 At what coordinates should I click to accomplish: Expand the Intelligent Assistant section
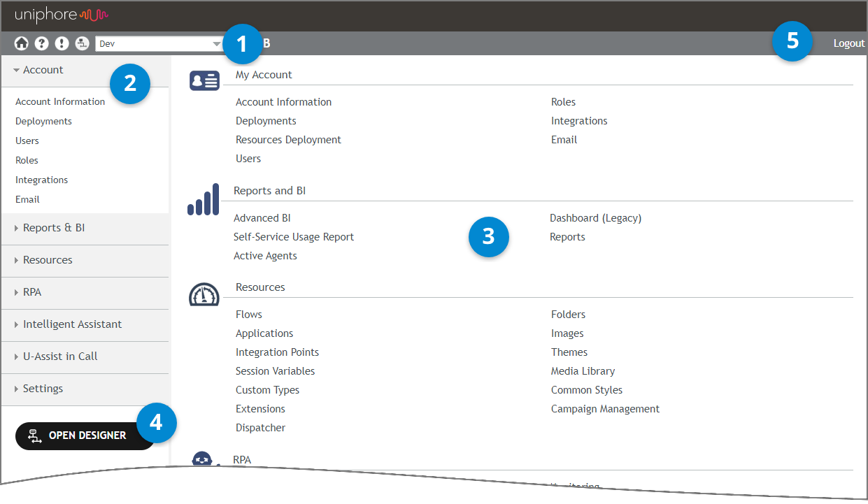point(85,325)
